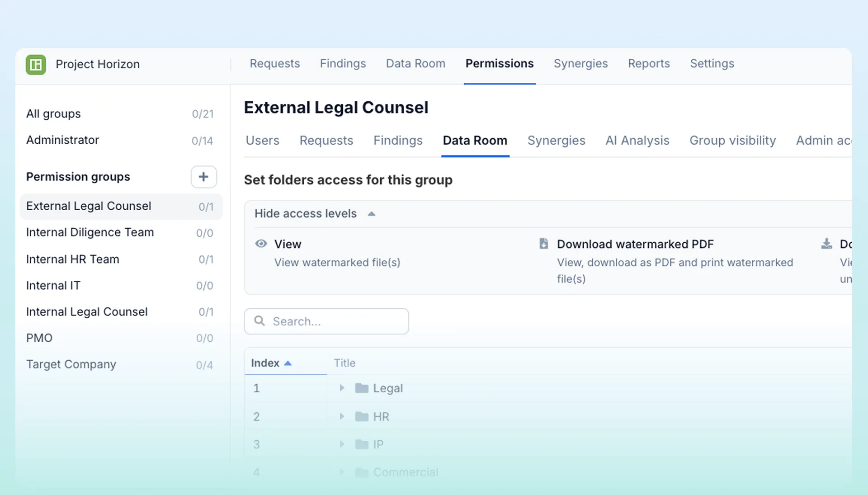Open the AI Analysis group tab
868x495 pixels.
[637, 141]
